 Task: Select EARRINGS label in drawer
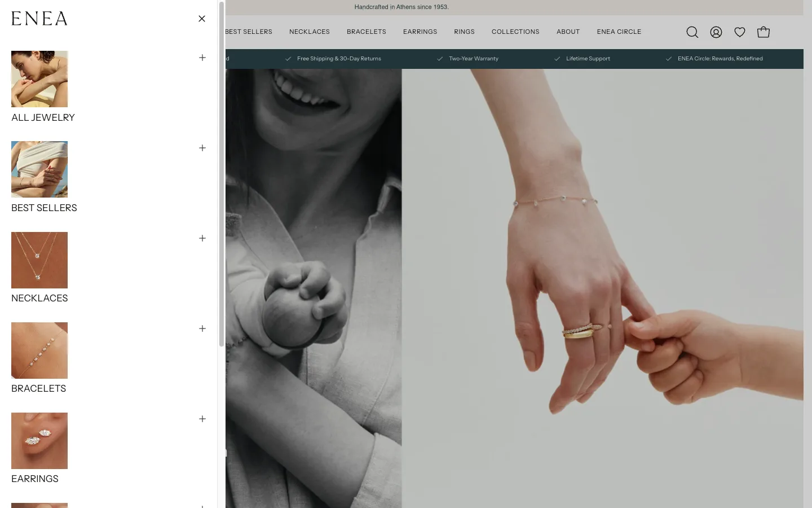35,479
